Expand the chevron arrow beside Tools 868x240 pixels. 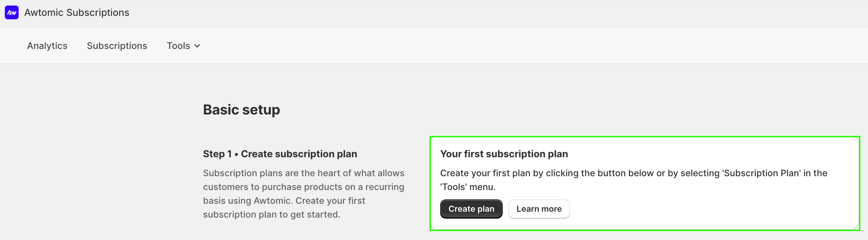tap(197, 46)
